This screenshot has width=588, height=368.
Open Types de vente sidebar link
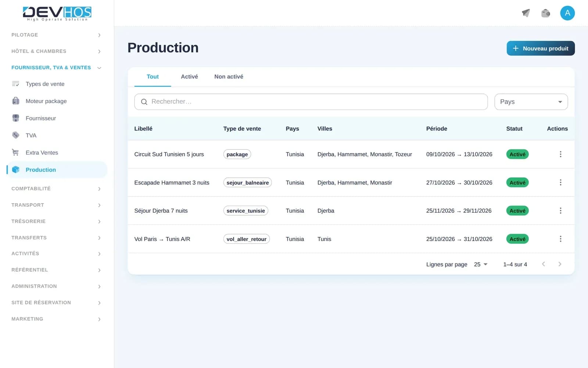coord(57,84)
